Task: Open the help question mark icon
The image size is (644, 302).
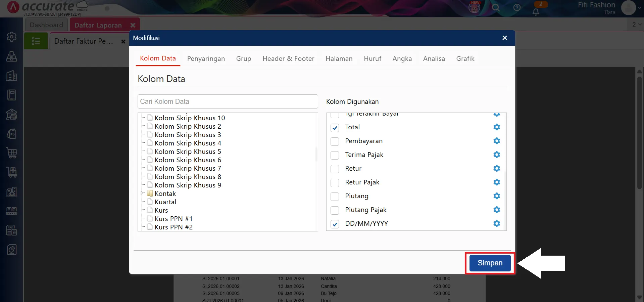Action: pos(517,8)
